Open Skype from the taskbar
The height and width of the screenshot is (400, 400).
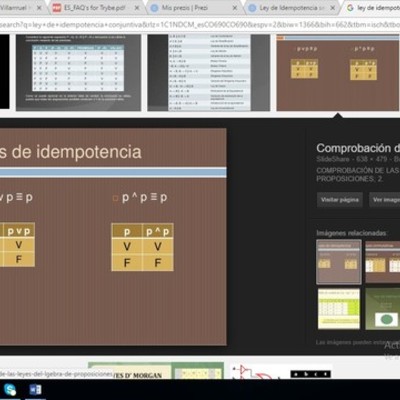pos(10,390)
